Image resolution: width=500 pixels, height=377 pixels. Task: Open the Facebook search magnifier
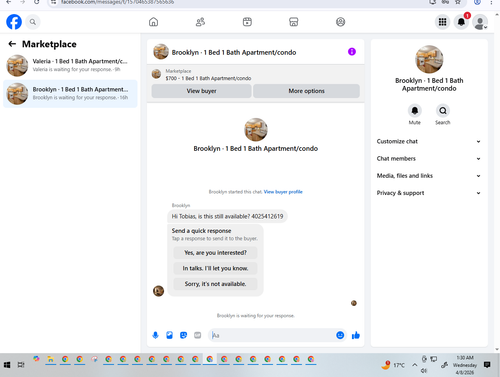33,22
